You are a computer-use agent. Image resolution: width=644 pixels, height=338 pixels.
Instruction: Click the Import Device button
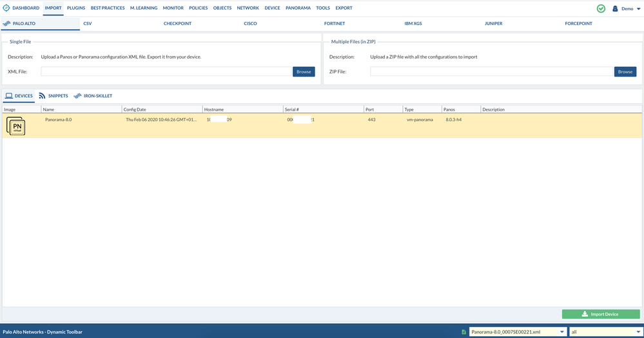tap(601, 314)
